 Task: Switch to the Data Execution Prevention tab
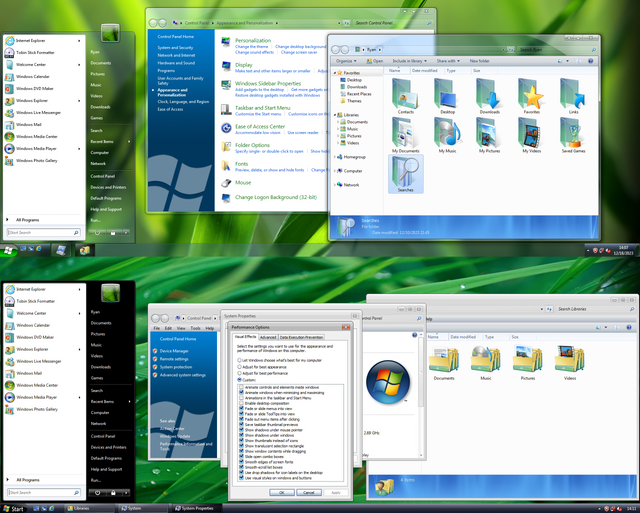(302, 337)
